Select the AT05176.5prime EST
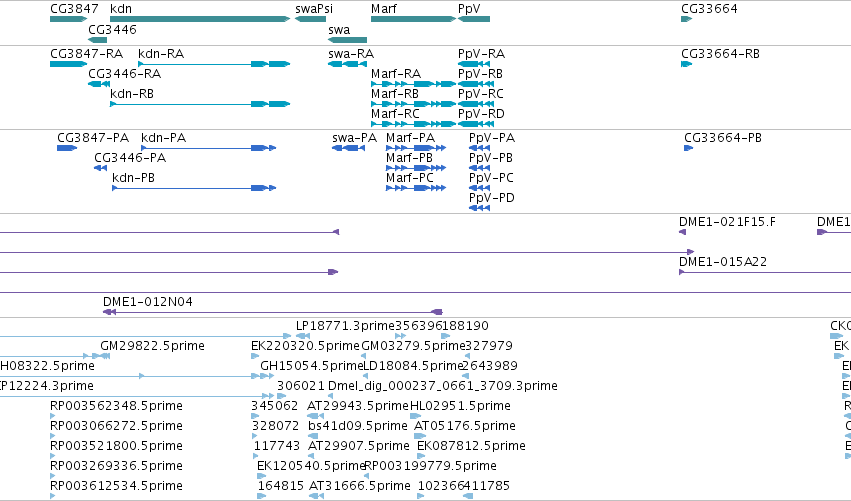 [465, 426]
